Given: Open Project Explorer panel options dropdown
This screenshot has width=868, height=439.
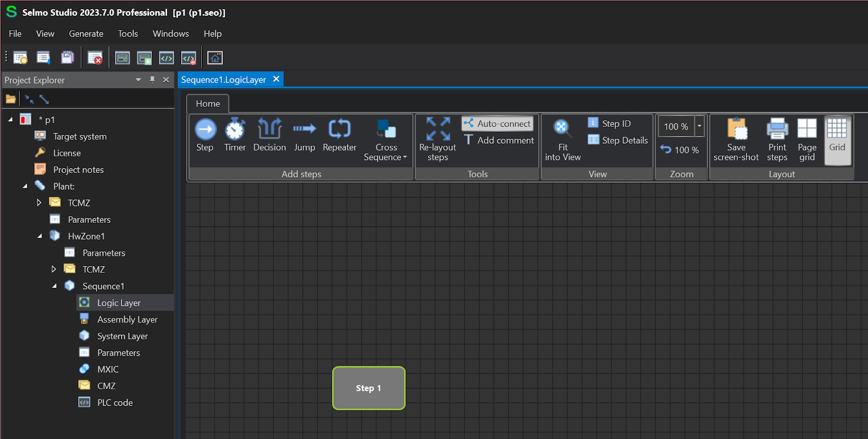Looking at the screenshot, I should pyautogui.click(x=138, y=80).
